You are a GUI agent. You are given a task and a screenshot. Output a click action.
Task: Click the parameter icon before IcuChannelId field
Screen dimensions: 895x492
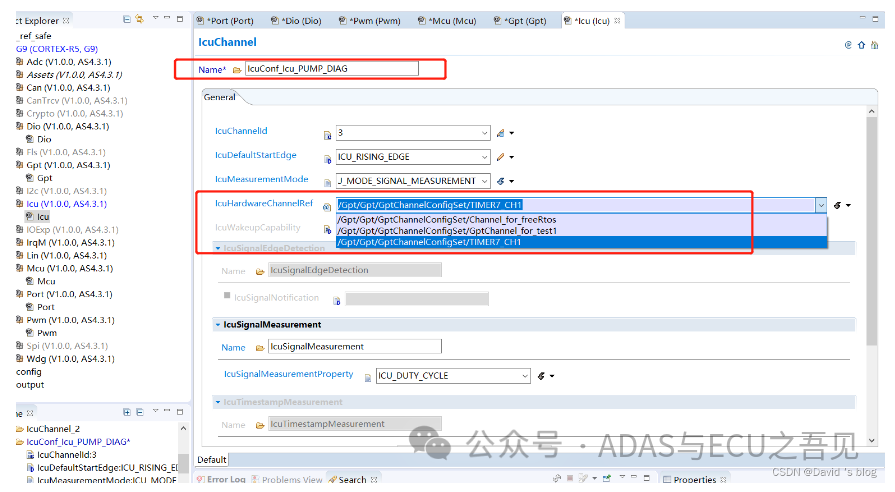[x=328, y=135]
